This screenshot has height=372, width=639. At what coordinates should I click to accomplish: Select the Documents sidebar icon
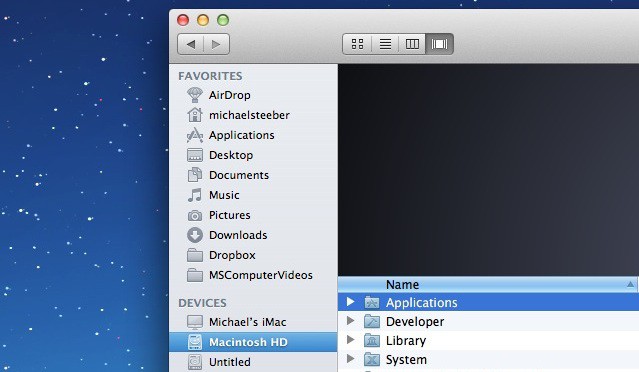click(195, 175)
